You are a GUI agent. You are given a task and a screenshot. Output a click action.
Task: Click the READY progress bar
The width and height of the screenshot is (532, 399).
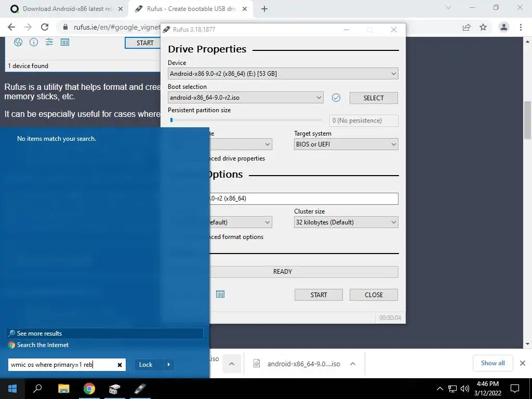tap(304, 272)
